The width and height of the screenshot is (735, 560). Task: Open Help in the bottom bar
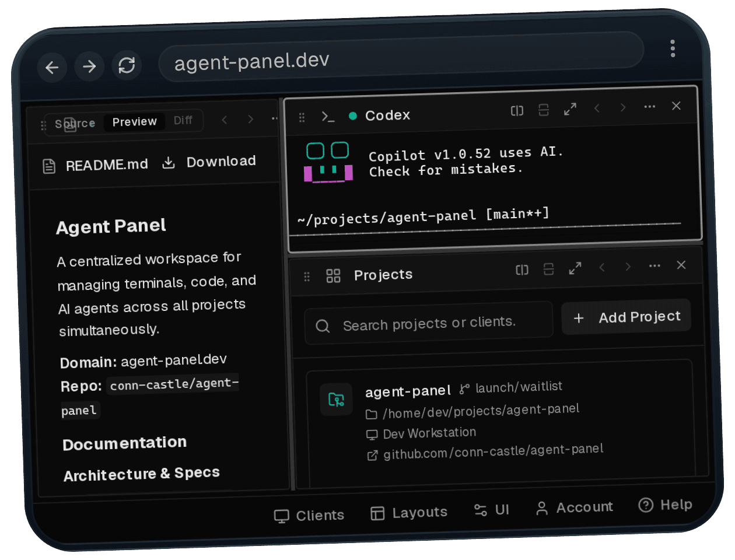coord(666,505)
